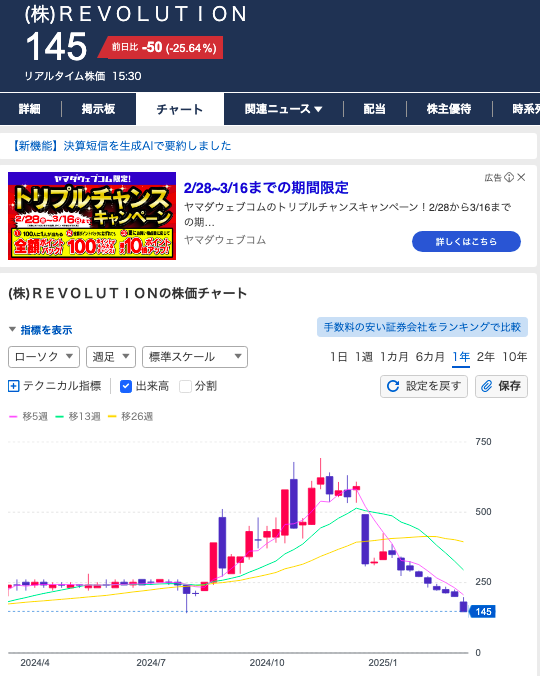Image resolution: width=540 pixels, height=676 pixels.
Task: Open the ローソク chart type dropdown
Action: tap(44, 357)
